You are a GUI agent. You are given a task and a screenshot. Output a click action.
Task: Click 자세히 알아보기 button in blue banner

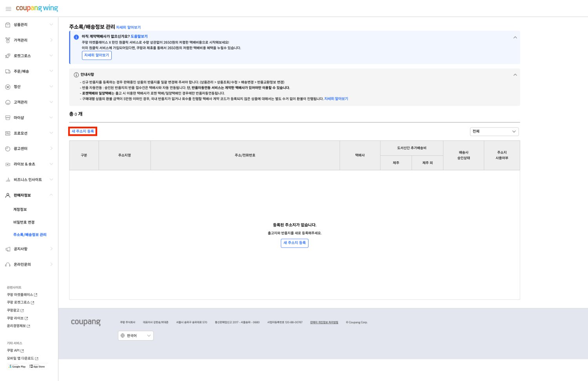[x=97, y=55]
